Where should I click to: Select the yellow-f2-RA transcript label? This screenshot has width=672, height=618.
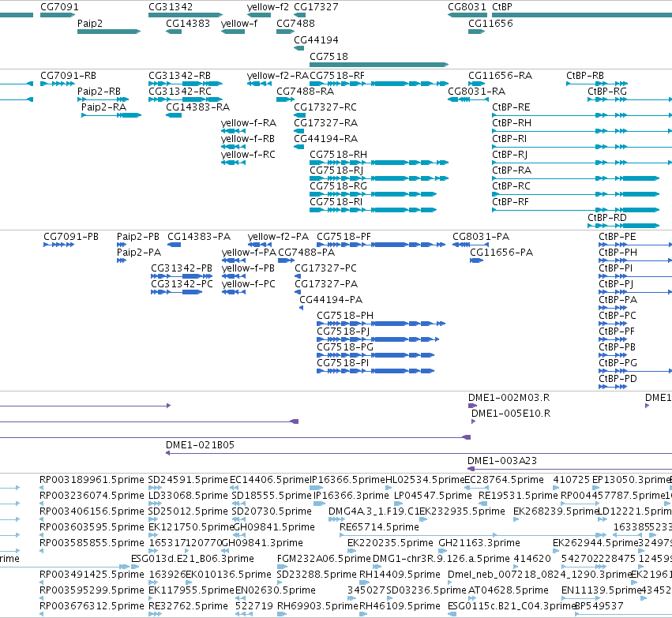point(278,76)
